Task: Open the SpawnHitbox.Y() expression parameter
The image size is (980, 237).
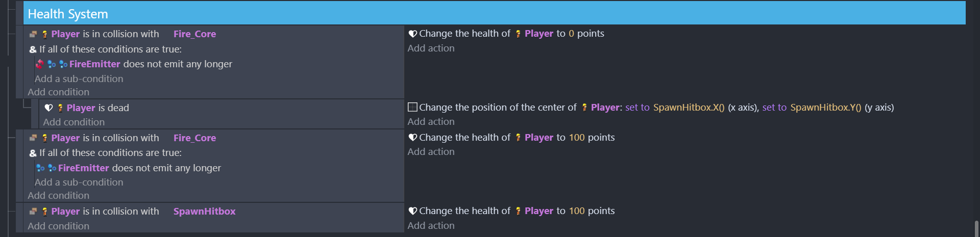Action: tap(825, 108)
